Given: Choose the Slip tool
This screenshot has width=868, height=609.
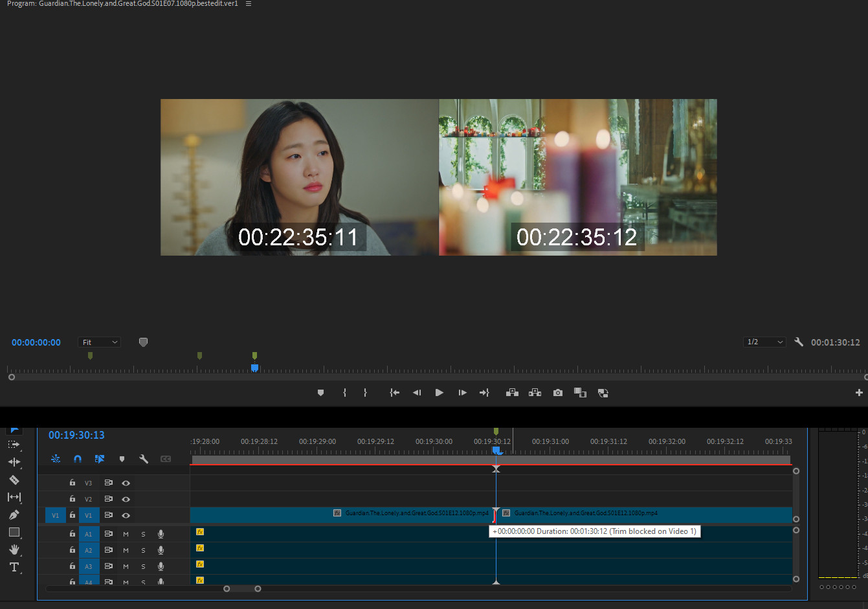Looking at the screenshot, I should pos(14,497).
